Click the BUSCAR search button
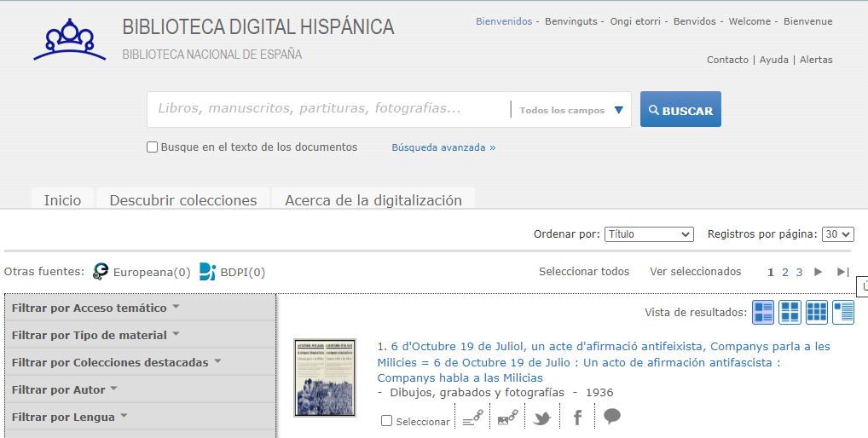868x438 pixels. tap(680, 109)
